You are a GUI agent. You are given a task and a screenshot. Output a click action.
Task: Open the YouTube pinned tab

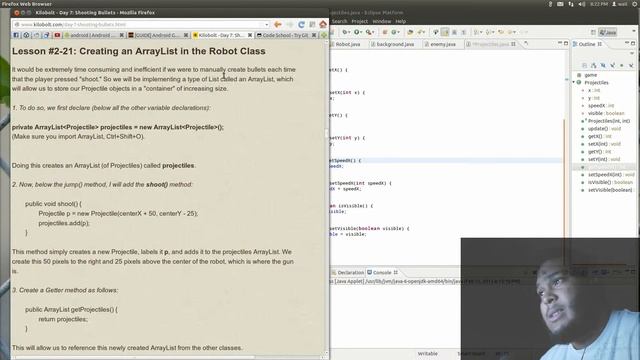57,36
